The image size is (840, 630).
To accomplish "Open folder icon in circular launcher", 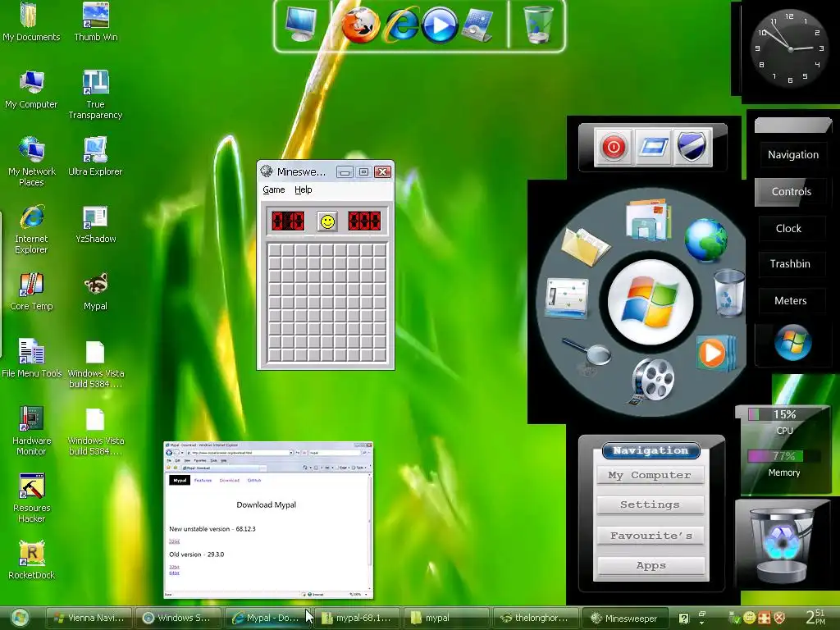I will point(585,246).
